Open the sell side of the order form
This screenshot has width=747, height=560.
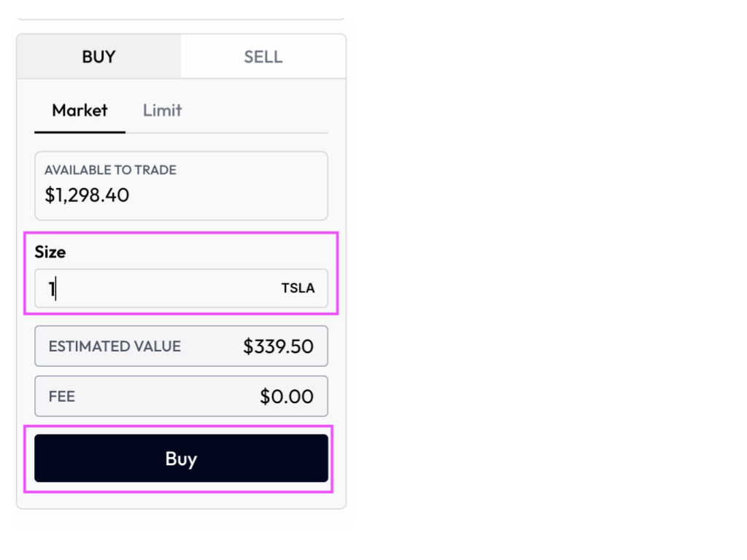point(263,56)
